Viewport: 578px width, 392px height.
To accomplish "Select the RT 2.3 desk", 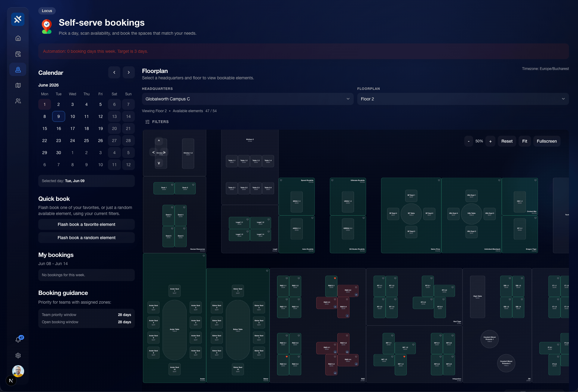I will (423, 303).
